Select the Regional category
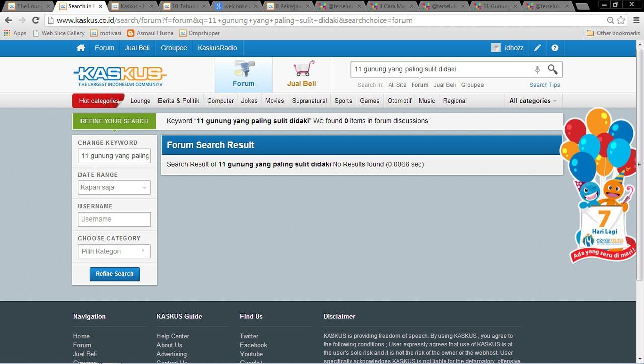The image size is (644, 364). (455, 101)
